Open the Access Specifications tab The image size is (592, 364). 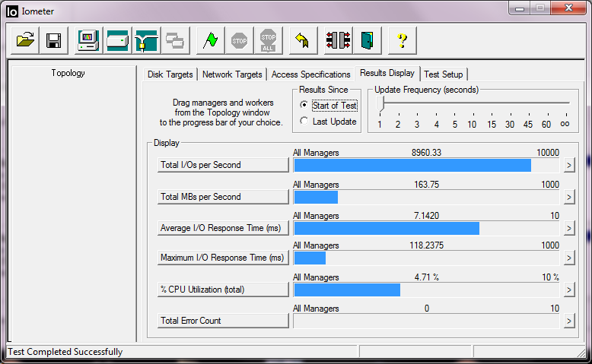tap(310, 74)
